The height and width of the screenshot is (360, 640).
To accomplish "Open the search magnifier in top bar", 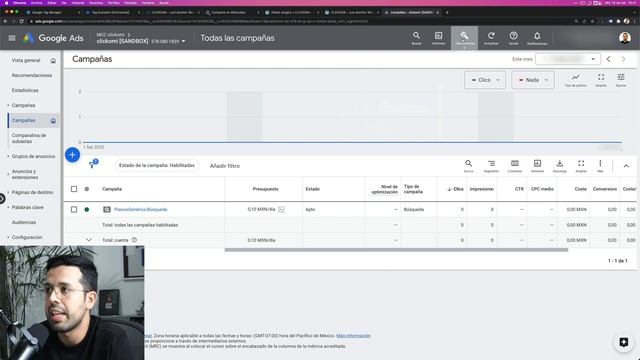I will 416,38.
